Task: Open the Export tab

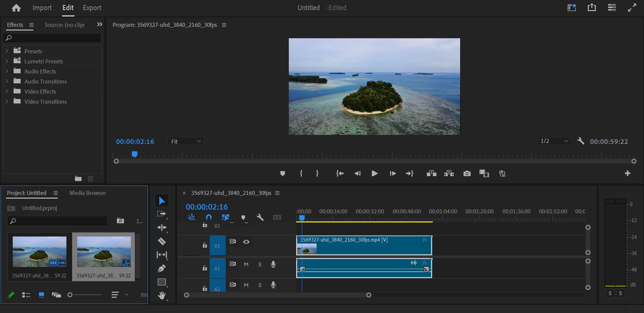Action: [x=92, y=8]
